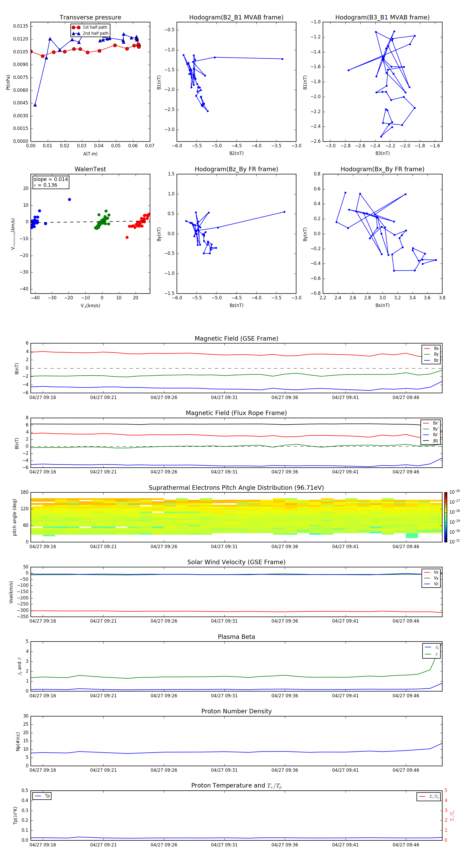Click the 'Tp(10^6K)' y-axis label
The height and width of the screenshot is (868, 473).
point(16,815)
